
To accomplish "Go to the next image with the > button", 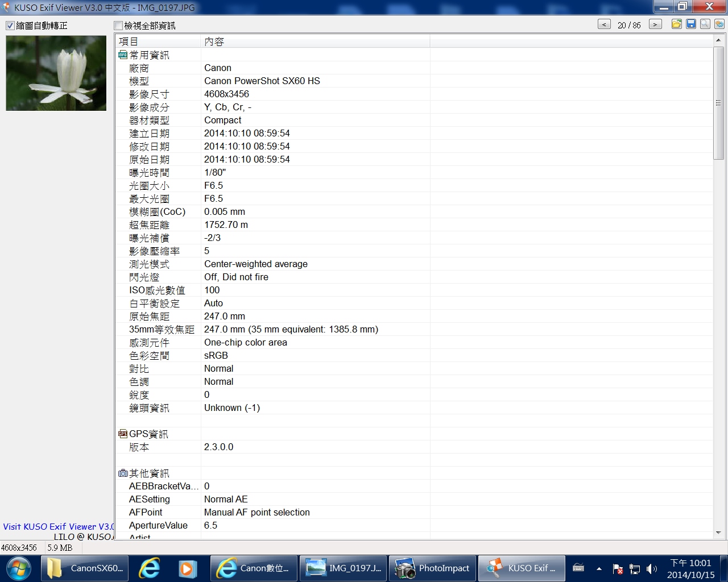I will [x=655, y=24].
